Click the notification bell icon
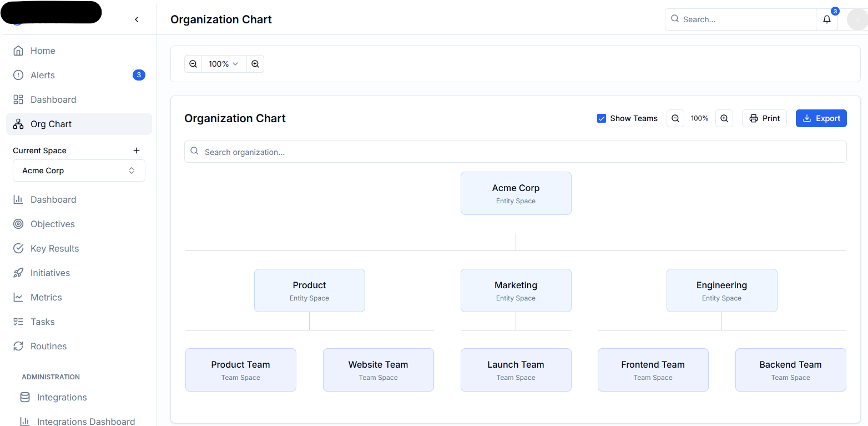This screenshot has height=426, width=868. pyautogui.click(x=827, y=19)
